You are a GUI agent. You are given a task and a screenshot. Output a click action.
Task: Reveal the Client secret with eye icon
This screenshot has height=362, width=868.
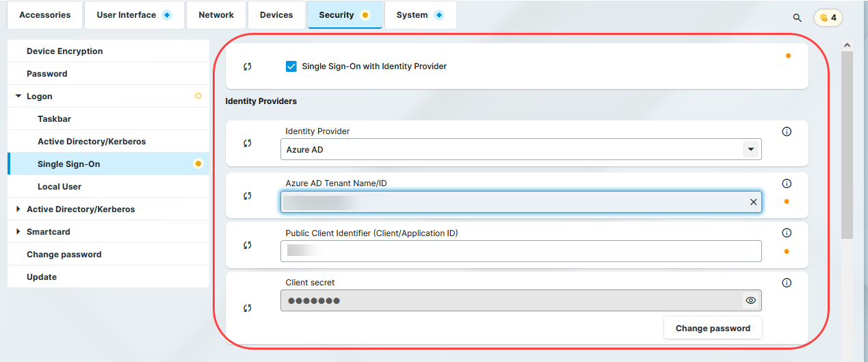coord(750,300)
